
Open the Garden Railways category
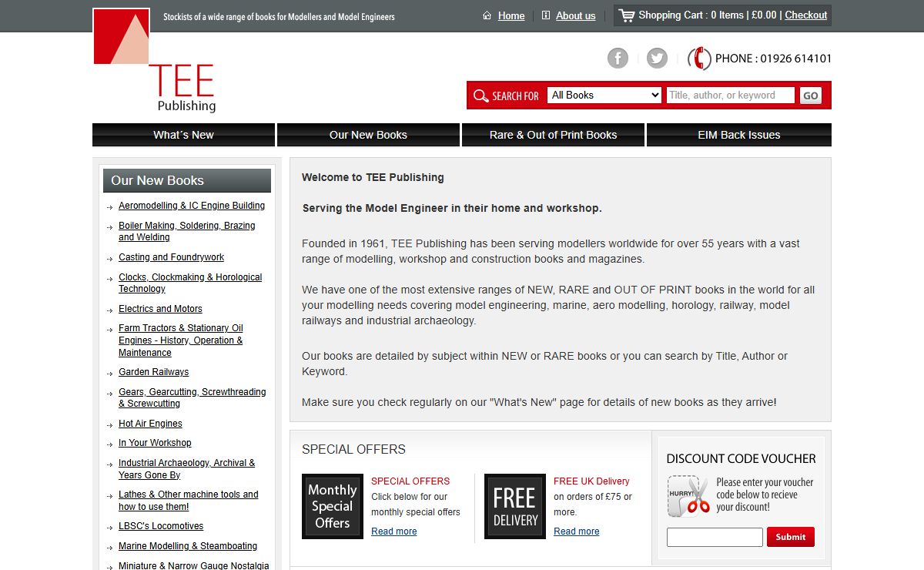(153, 372)
